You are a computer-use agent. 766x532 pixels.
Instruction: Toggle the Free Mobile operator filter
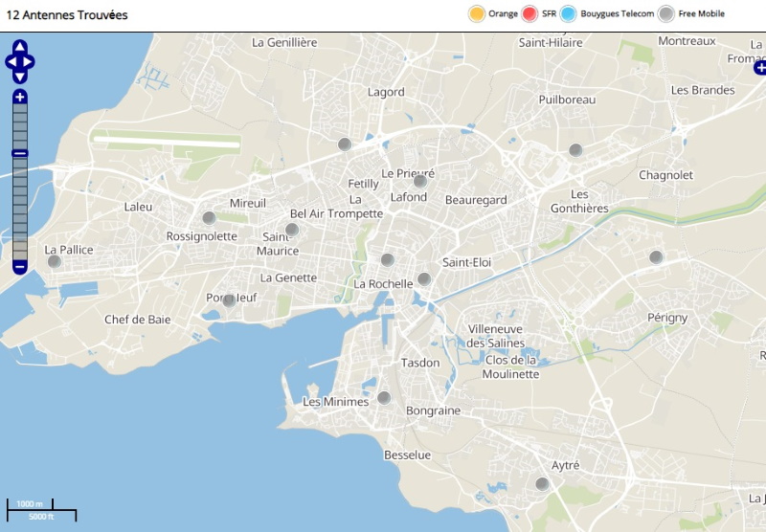point(665,13)
